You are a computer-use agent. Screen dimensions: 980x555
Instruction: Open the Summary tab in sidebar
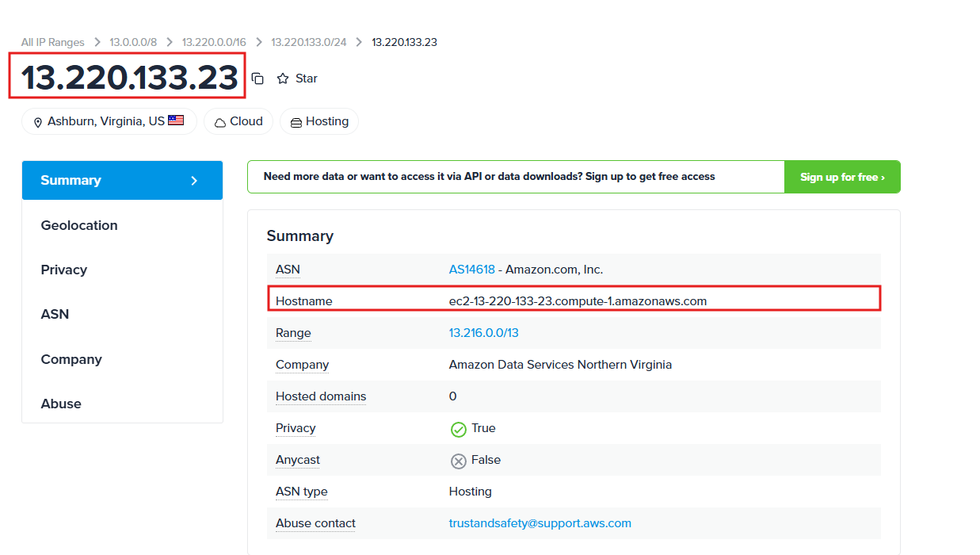pos(122,181)
